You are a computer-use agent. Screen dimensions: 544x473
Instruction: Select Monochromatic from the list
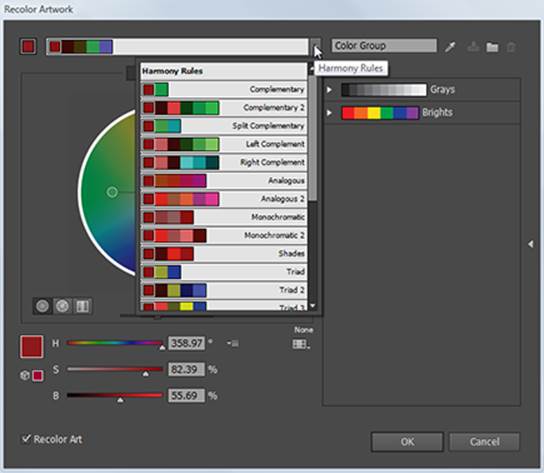[x=224, y=217]
